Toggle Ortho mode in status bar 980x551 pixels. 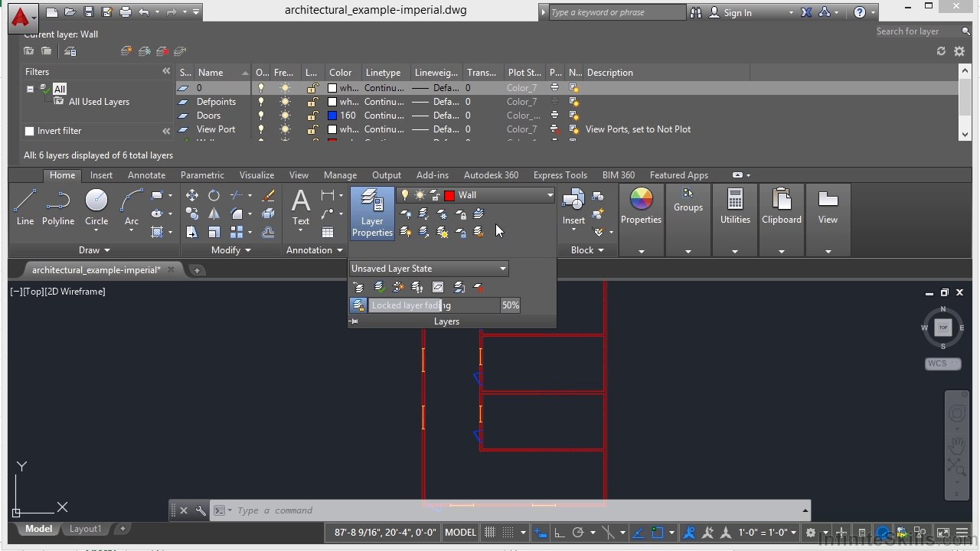click(x=560, y=533)
